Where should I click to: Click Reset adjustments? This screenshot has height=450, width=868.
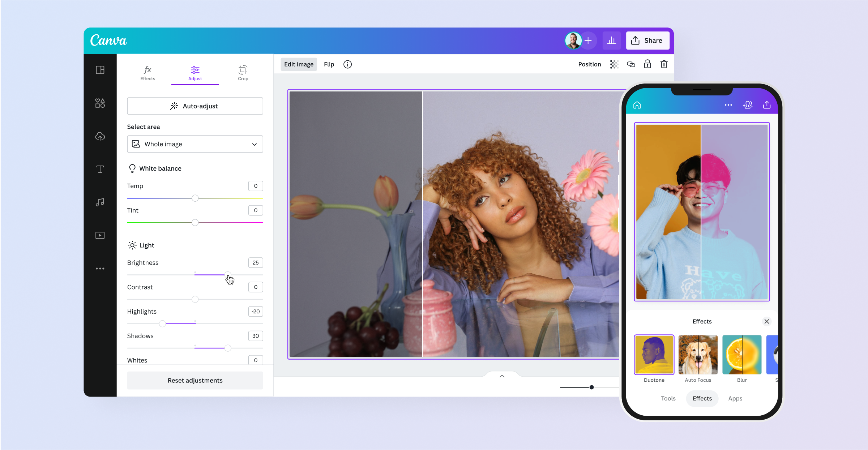pyautogui.click(x=195, y=380)
